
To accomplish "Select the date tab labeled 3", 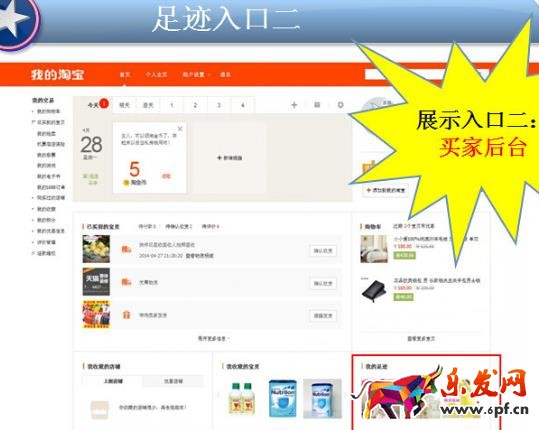I will tap(219, 105).
